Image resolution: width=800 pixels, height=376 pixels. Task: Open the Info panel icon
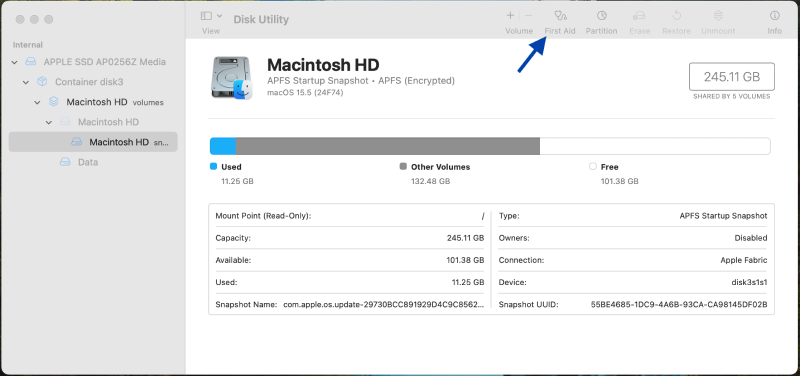[774, 16]
